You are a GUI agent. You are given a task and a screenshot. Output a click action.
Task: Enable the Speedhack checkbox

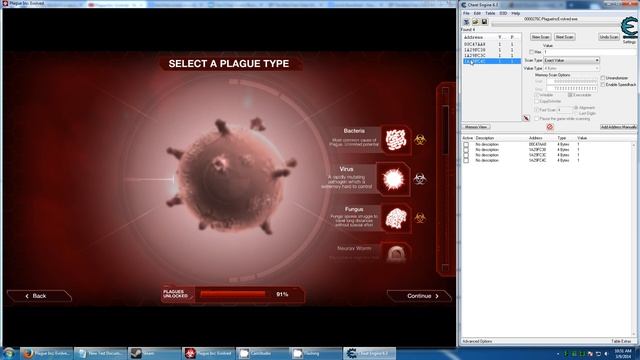[602, 84]
